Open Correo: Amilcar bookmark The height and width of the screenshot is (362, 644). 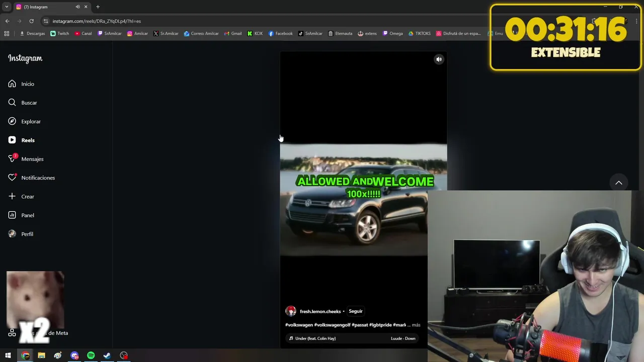coord(201,34)
